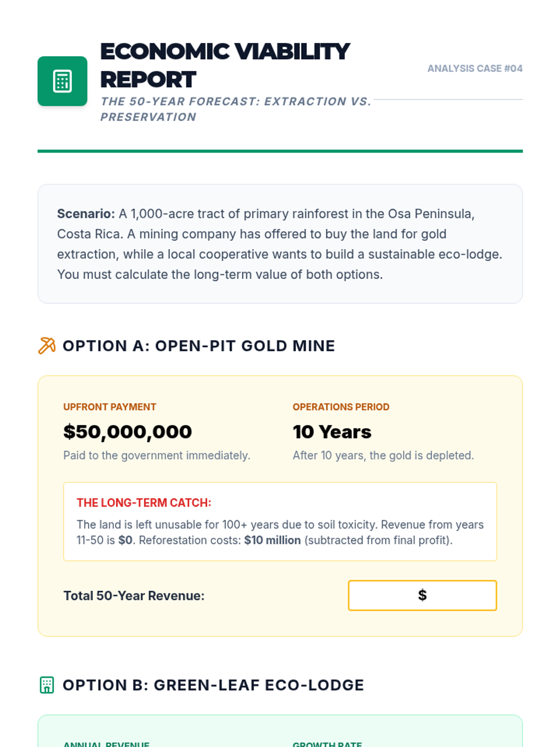560x747 pixels.
Task: Click the Paid to the government immediately note
Action: click(x=157, y=455)
